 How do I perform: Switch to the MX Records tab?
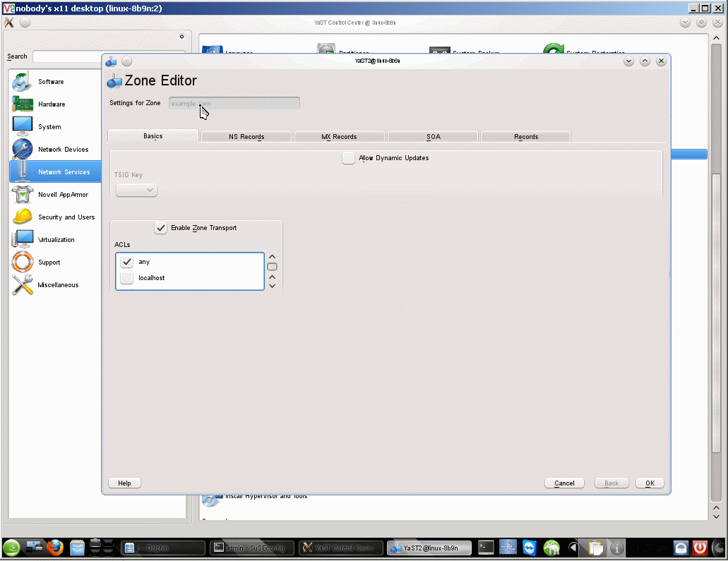point(339,136)
